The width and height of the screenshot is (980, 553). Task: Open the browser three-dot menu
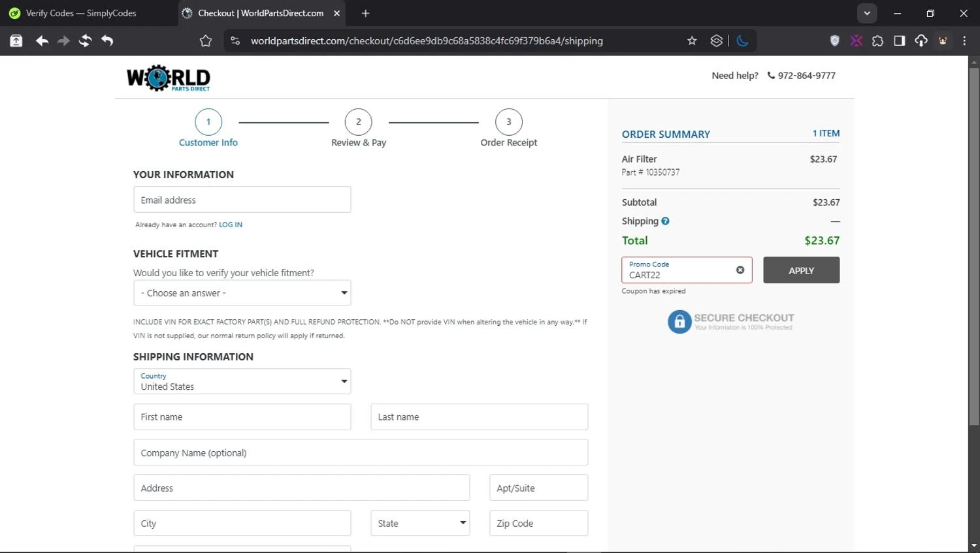964,41
